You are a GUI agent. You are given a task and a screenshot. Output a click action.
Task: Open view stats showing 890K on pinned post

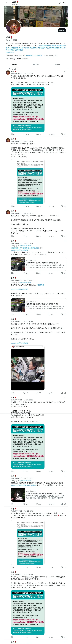tap(51, 134)
